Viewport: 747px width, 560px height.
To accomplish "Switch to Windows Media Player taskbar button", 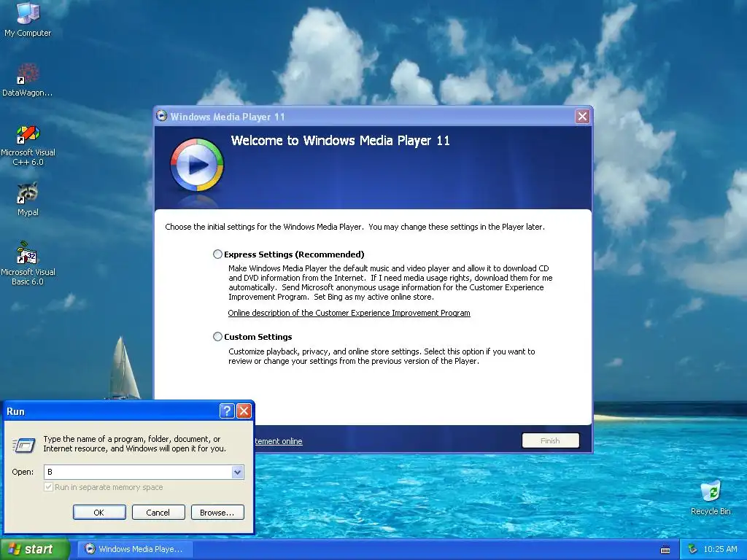I will (x=135, y=549).
